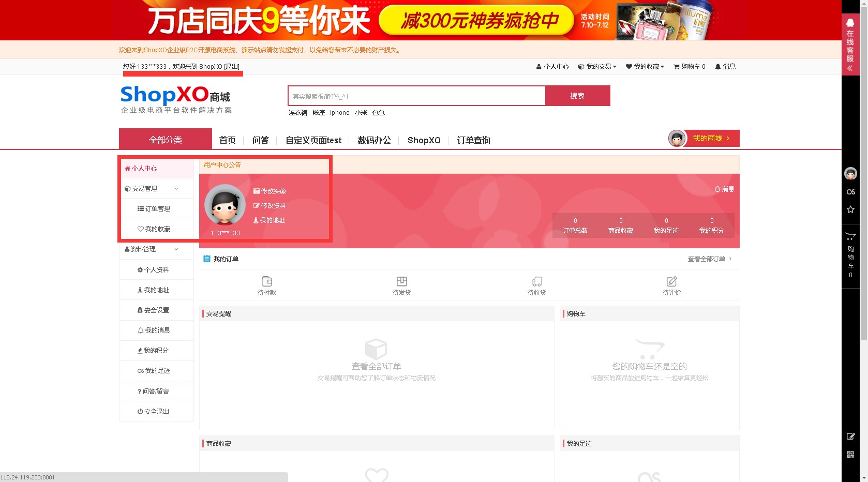Image resolution: width=868 pixels, height=482 pixels.
Task: Open 个人中心 in the top bar
Action: point(552,67)
